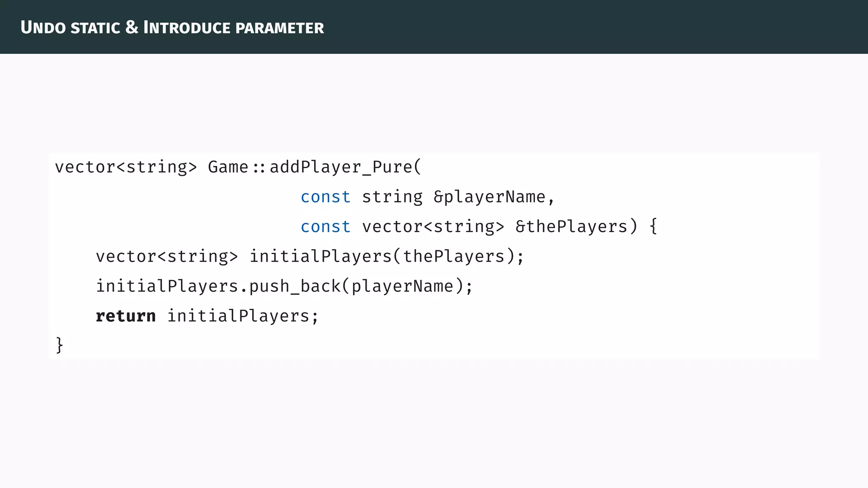Click the '::' scope operator after Game
868x488 pixels.
click(x=259, y=168)
